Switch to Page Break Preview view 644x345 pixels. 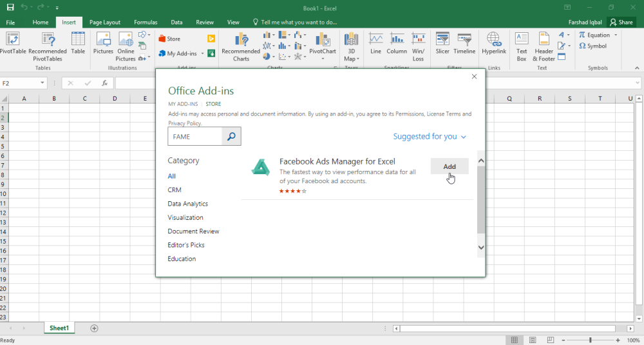[551, 340]
